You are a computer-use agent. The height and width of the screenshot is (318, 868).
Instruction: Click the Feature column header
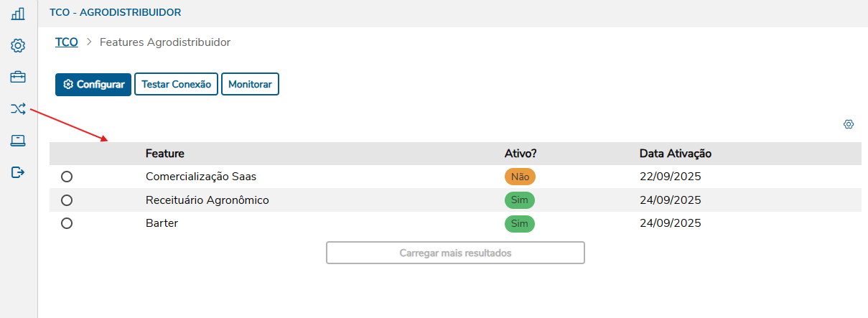pyautogui.click(x=164, y=154)
